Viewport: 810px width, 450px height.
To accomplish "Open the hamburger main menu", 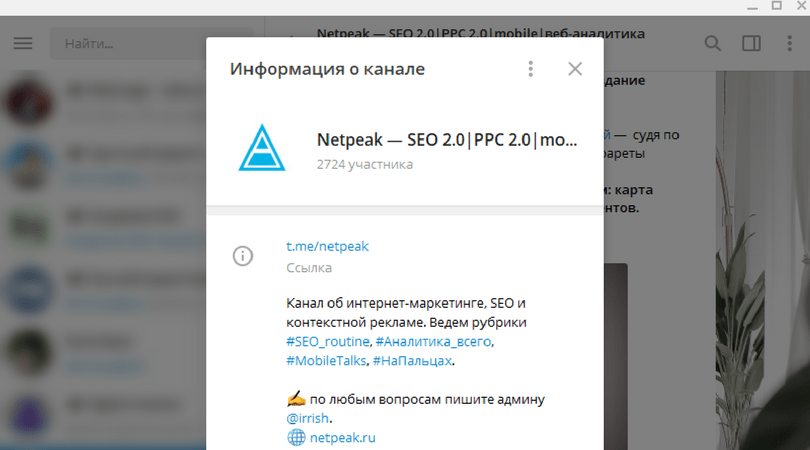I will point(23,43).
